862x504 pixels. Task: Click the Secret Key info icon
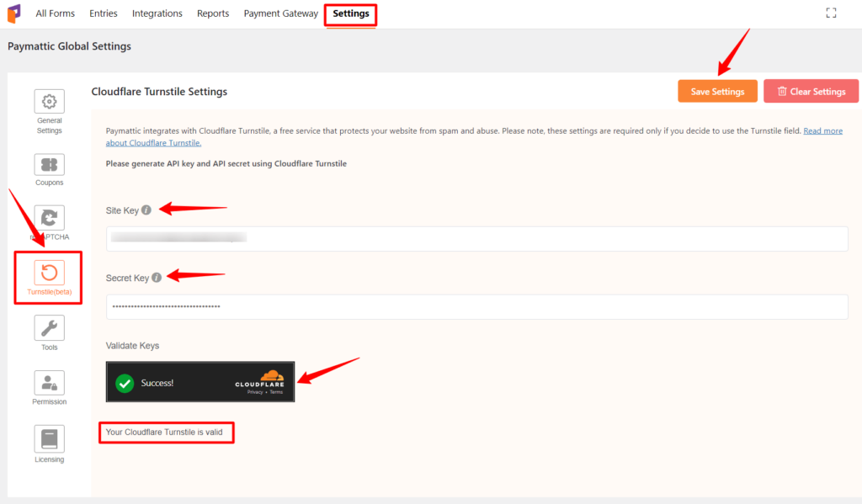(157, 278)
